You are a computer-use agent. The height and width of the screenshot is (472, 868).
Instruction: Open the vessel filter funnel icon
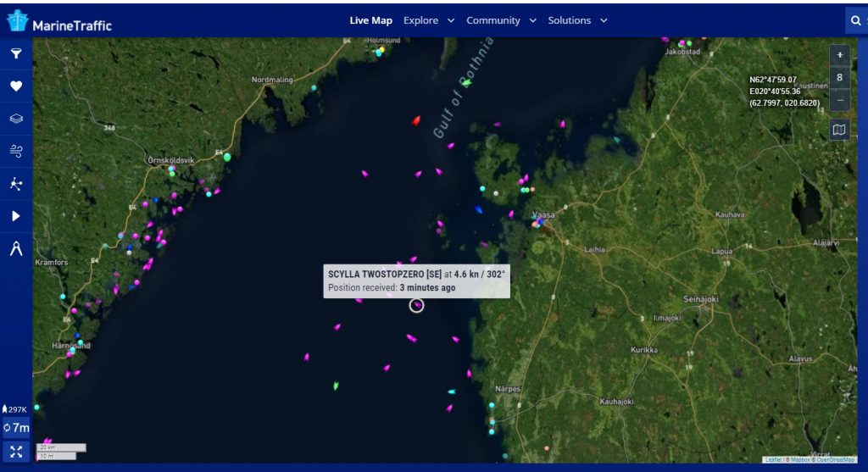coord(16,53)
